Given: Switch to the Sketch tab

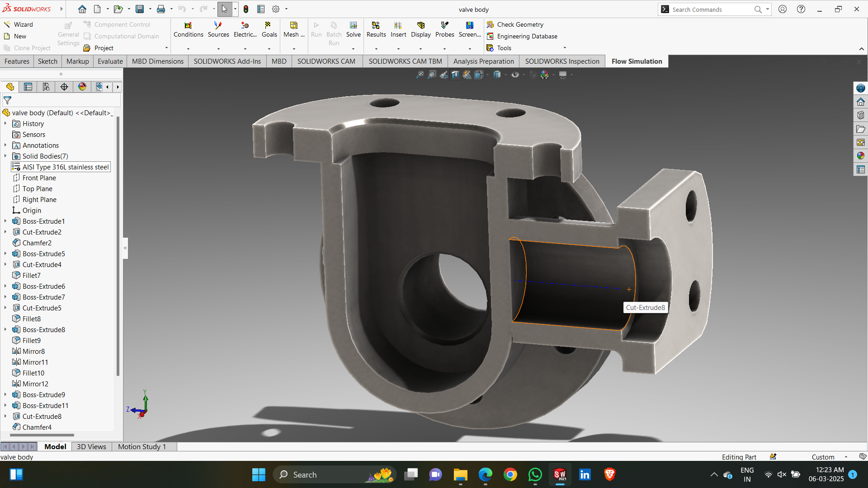Looking at the screenshot, I should [x=47, y=61].
